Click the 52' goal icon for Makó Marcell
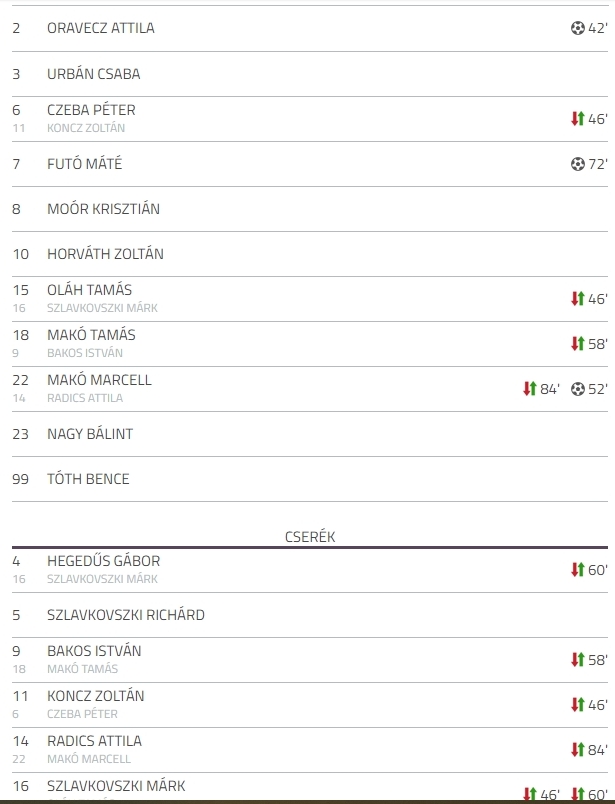615x804 pixels. tap(578, 389)
